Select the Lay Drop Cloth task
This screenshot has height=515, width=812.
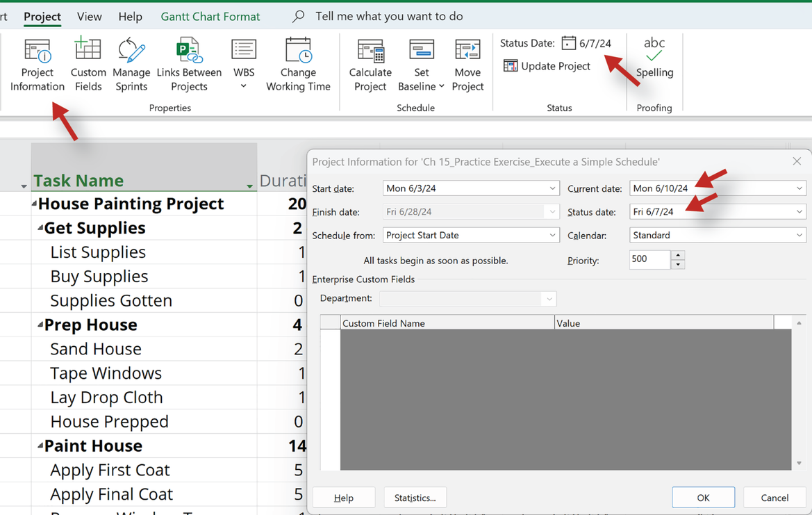[106, 398]
